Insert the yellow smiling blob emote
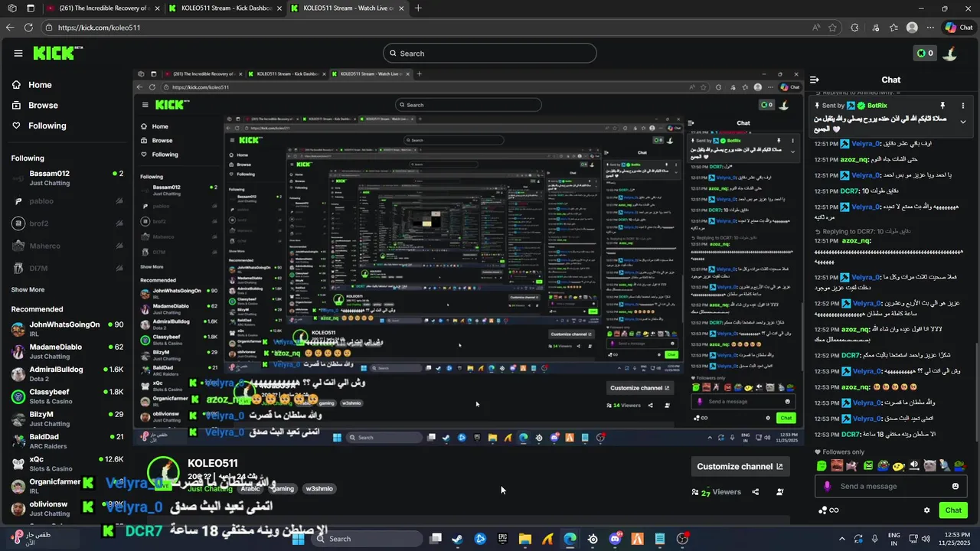Image resolution: width=980 pixels, height=551 pixels. [899, 465]
